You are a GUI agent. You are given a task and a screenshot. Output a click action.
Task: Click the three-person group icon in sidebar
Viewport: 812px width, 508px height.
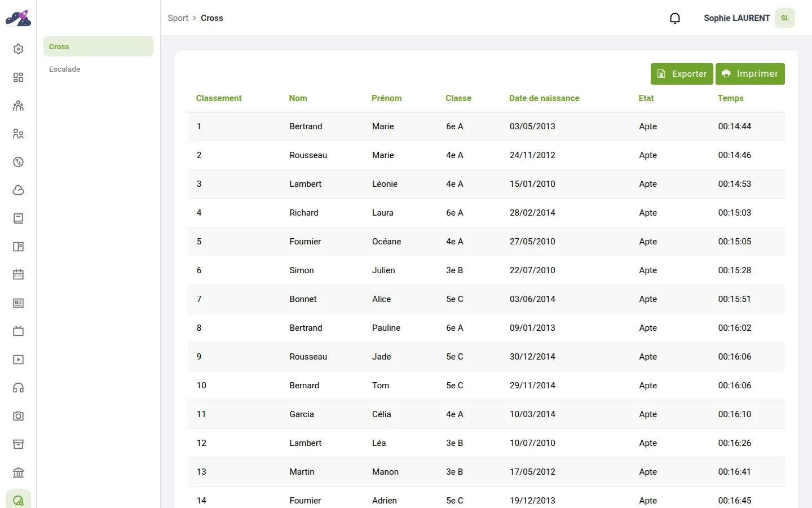18,106
